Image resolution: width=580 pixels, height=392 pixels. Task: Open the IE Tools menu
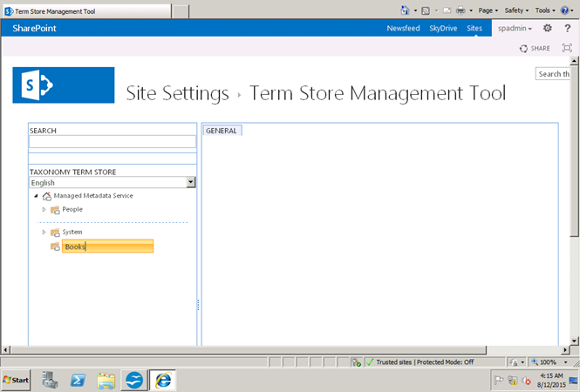pyautogui.click(x=545, y=10)
